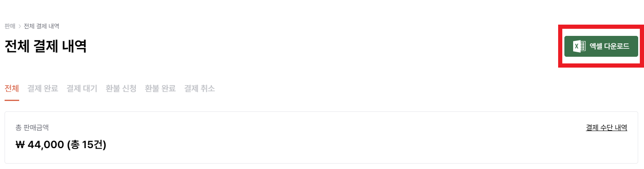Navigate to 판매 in the breadcrumb
The image size is (644, 169).
(x=10, y=26)
